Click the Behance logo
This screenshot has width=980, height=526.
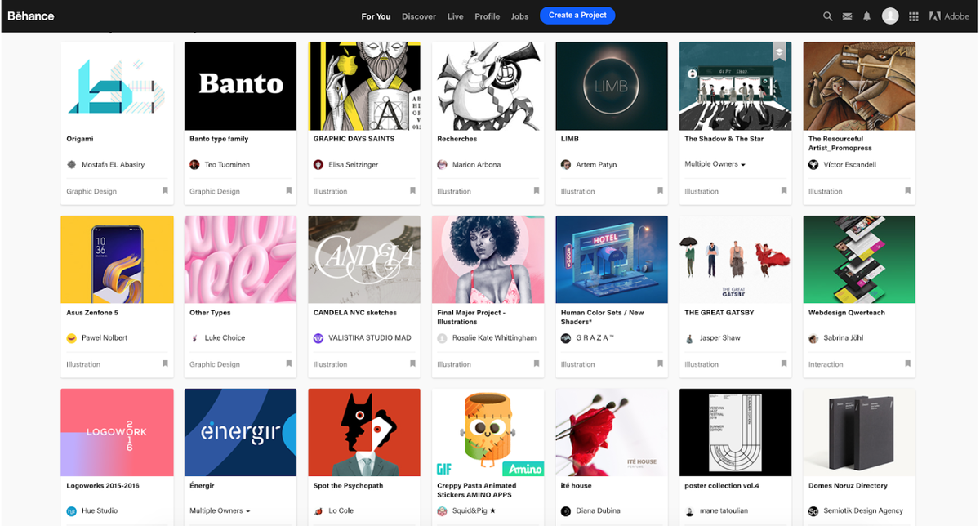pyautogui.click(x=31, y=16)
